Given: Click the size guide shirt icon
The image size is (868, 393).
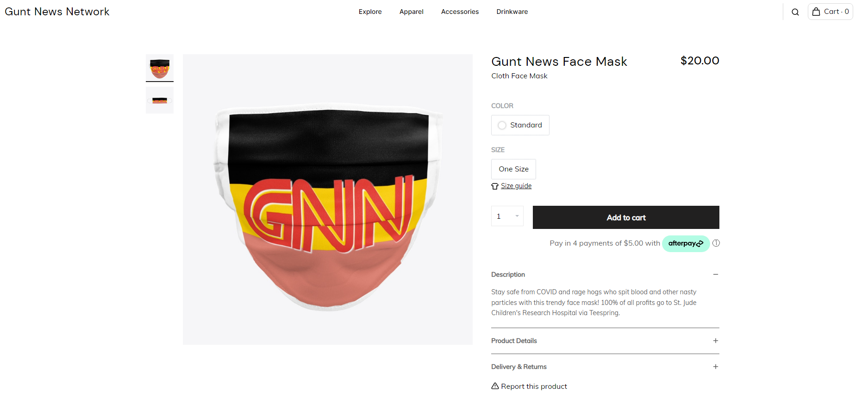Looking at the screenshot, I should click(495, 186).
